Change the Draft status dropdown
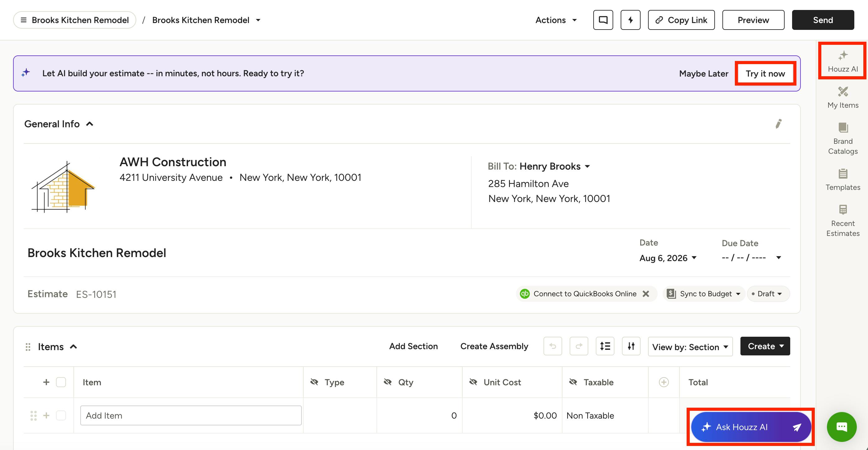 (768, 294)
